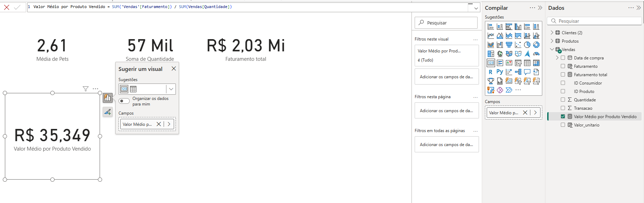The height and width of the screenshot is (203, 644).
Task: Pick the gauge visual icon
Action: click(536, 54)
